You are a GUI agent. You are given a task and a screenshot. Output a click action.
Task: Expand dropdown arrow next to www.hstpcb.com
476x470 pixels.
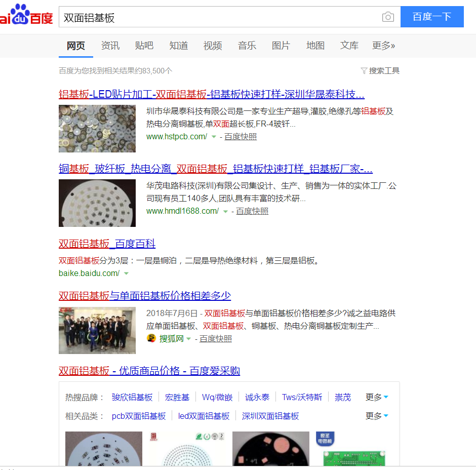[x=214, y=137]
